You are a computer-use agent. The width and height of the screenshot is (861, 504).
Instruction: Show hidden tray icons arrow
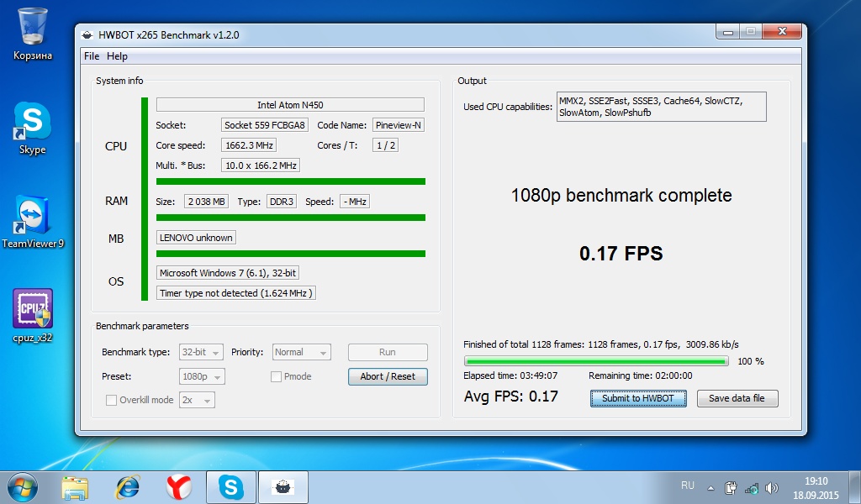[710, 487]
